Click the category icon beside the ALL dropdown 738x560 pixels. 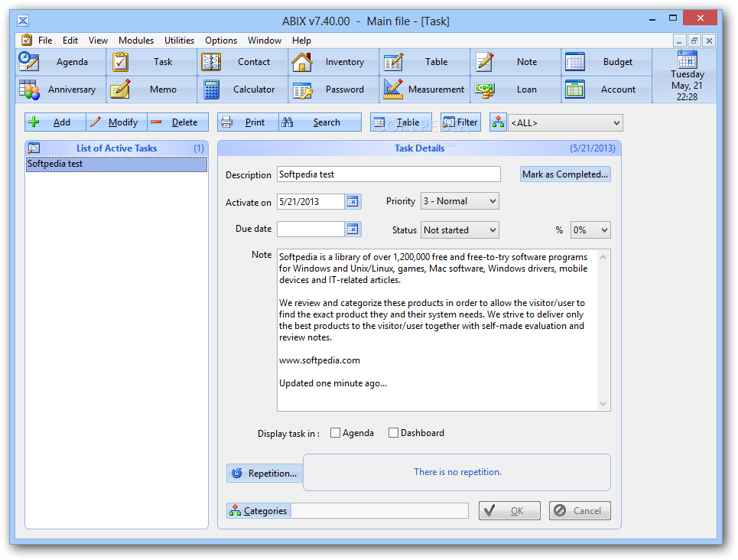pyautogui.click(x=498, y=122)
